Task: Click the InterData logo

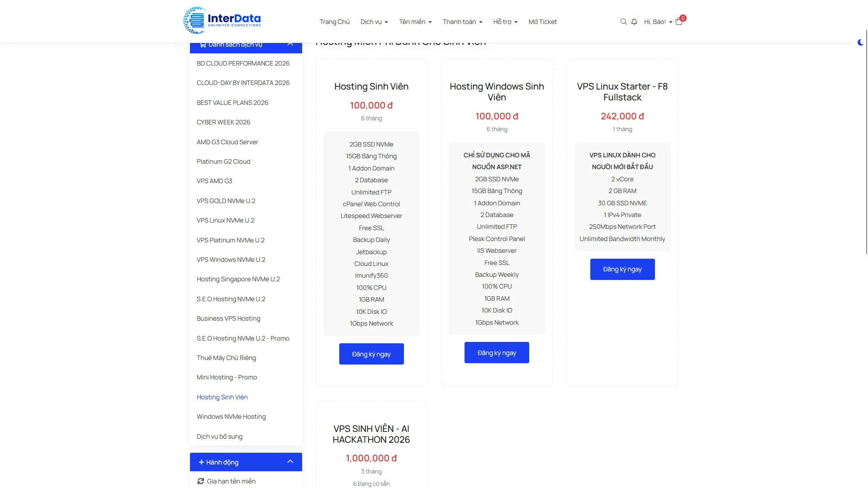Action: tap(222, 20)
